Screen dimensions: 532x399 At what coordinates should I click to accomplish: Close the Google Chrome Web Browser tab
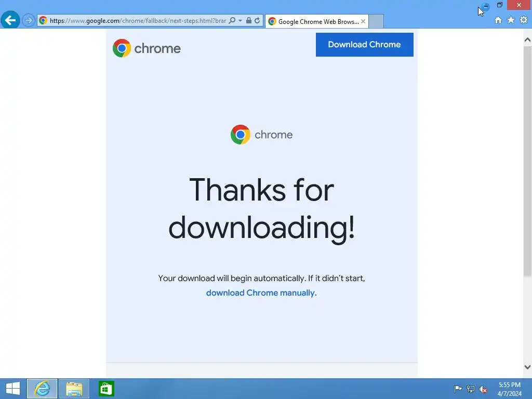point(363,21)
